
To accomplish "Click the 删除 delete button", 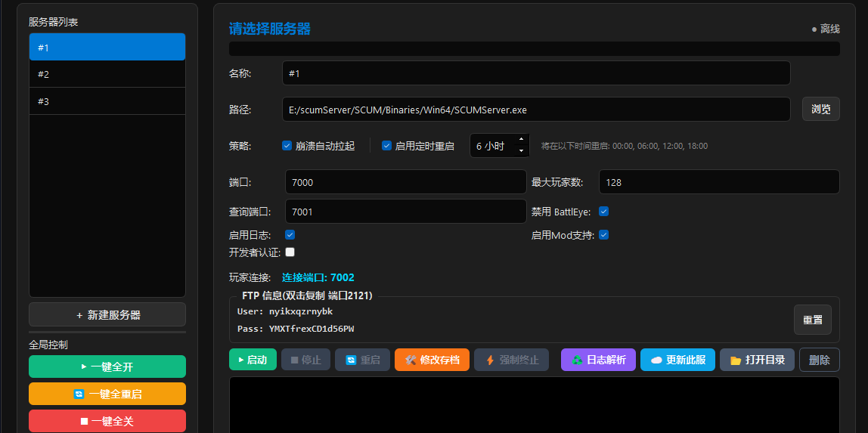I will point(820,360).
